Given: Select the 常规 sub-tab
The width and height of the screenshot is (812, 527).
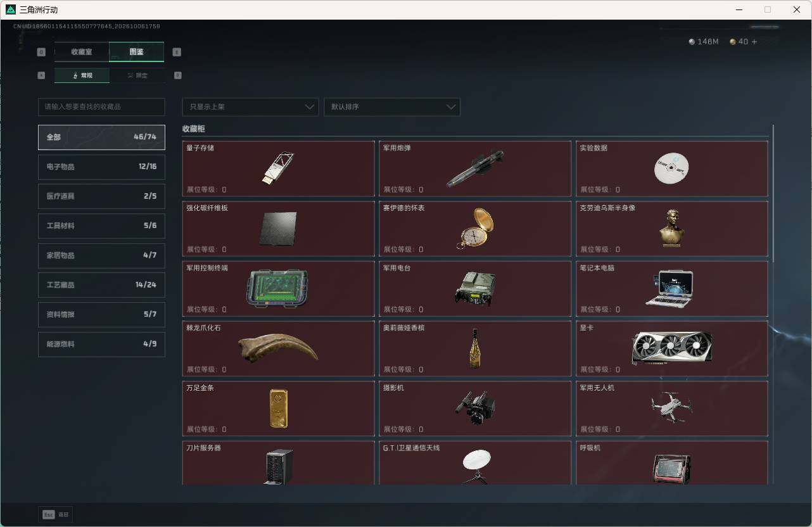Looking at the screenshot, I should [x=82, y=75].
